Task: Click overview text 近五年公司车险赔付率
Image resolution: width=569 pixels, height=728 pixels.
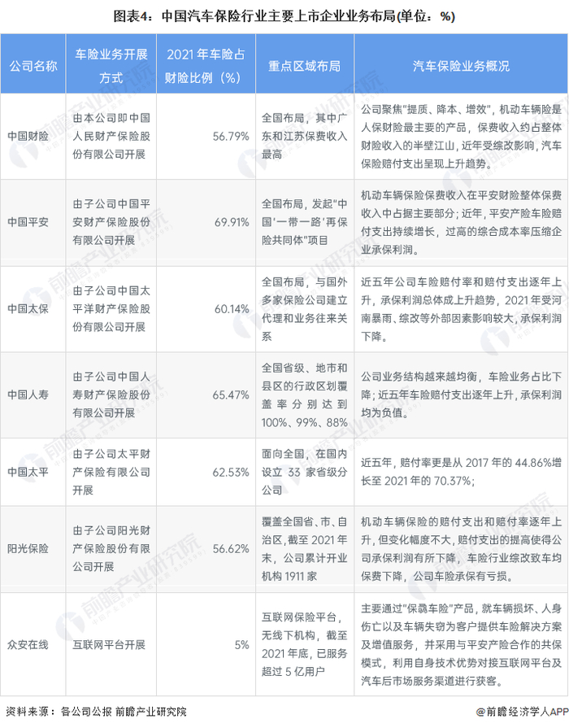Action: point(462,309)
